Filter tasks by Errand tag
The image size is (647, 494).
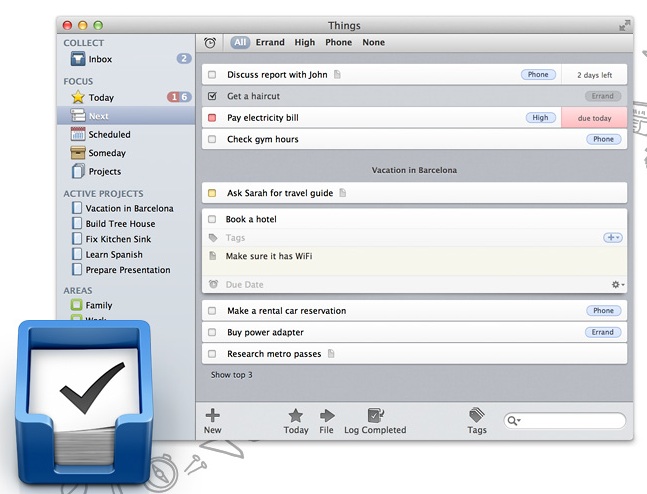pos(270,42)
